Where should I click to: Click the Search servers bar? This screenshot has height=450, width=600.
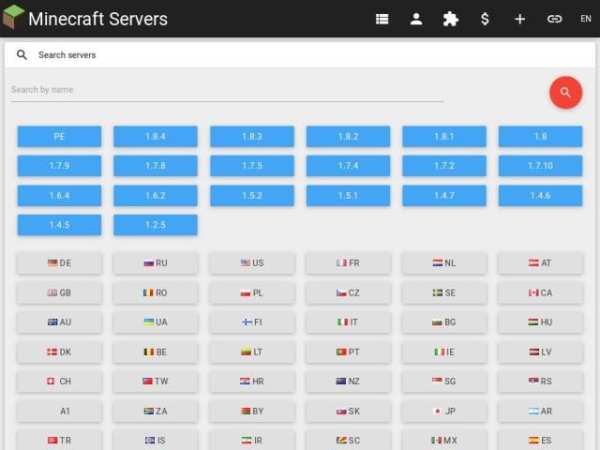click(300, 55)
